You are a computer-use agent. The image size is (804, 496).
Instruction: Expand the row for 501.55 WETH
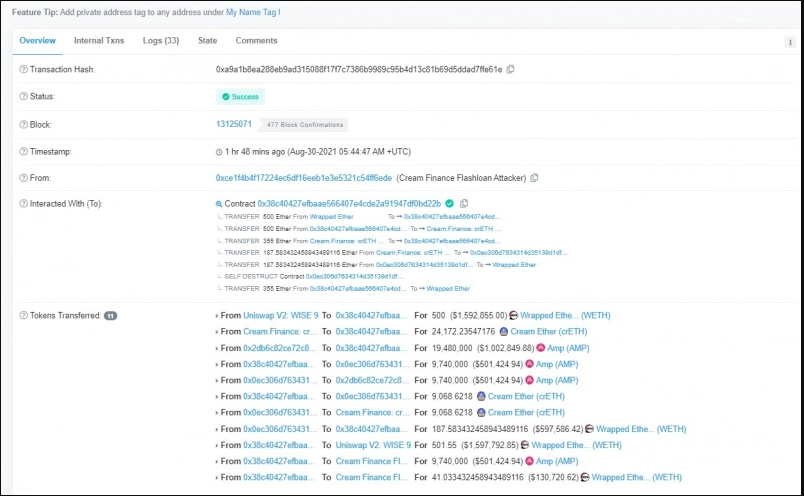[217, 446]
